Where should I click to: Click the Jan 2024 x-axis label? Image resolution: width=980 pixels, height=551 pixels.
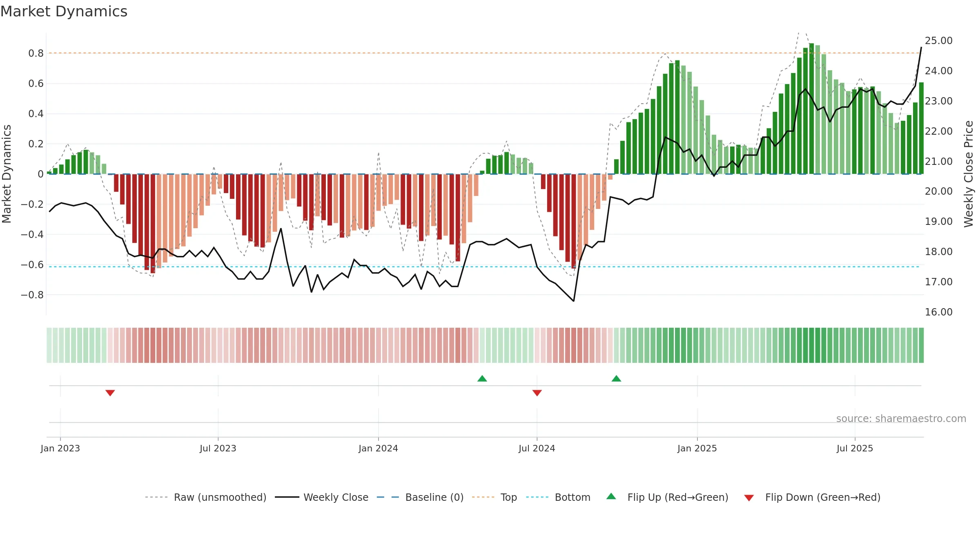(x=378, y=448)
